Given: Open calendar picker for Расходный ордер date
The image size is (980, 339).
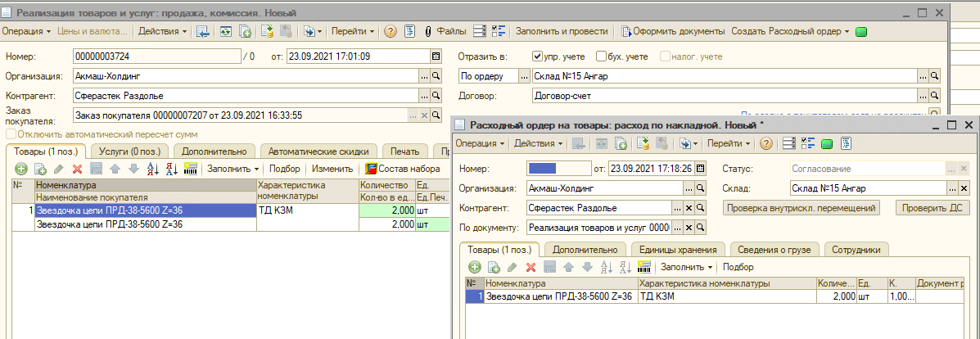Looking at the screenshot, I should (701, 169).
